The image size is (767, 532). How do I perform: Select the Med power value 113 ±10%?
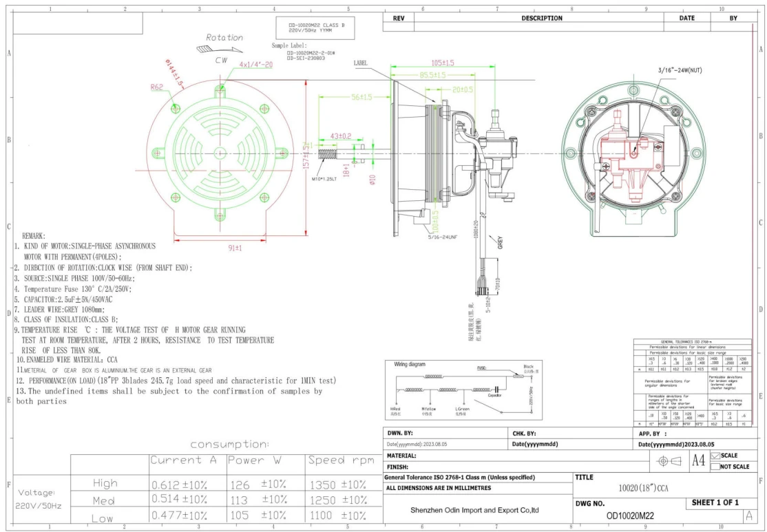point(258,500)
